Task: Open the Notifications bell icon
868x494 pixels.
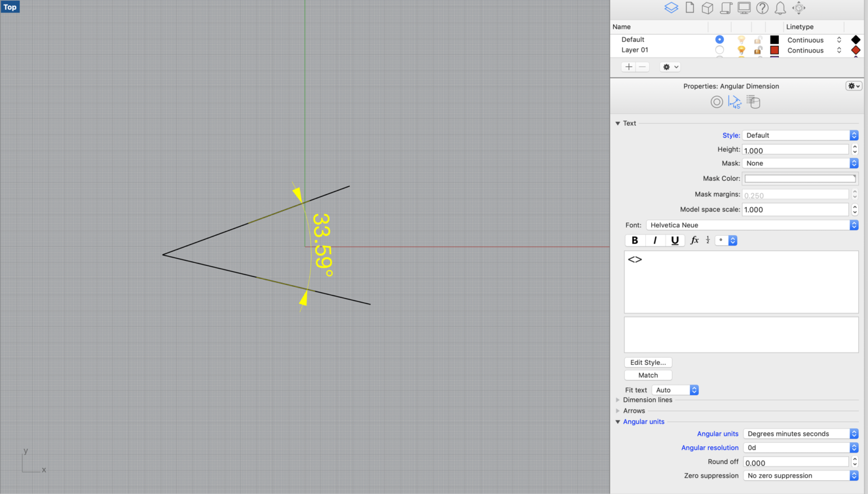Action: coord(780,8)
